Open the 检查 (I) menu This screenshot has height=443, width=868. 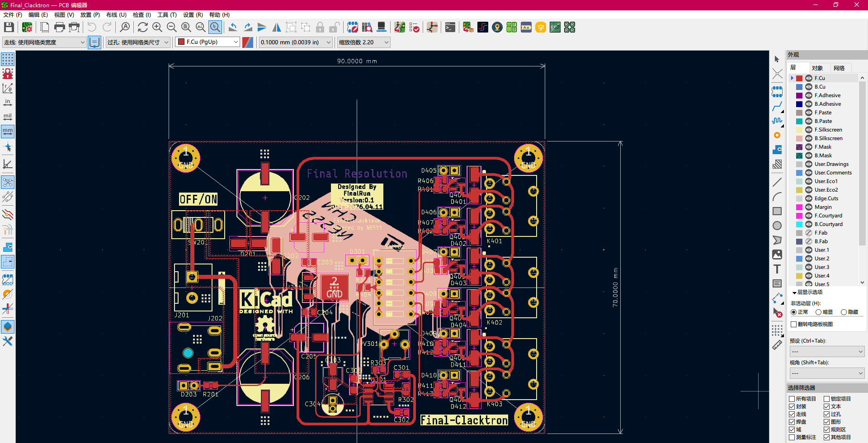[142, 15]
